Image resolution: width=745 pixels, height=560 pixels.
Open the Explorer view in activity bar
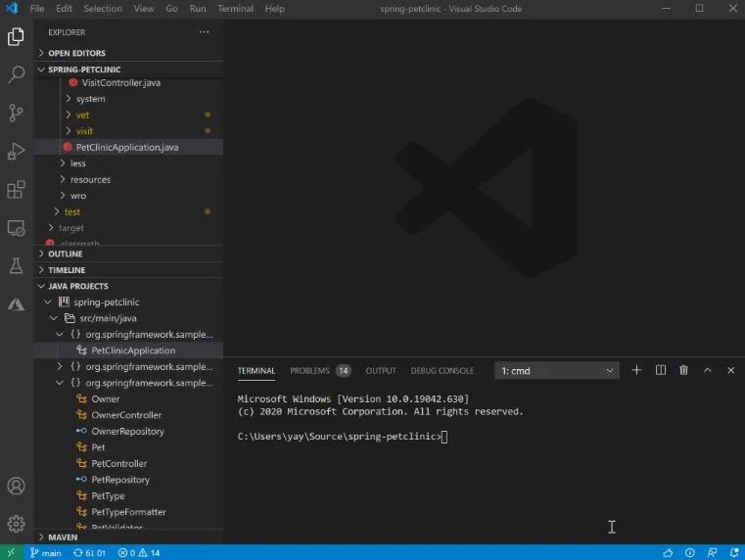click(17, 36)
